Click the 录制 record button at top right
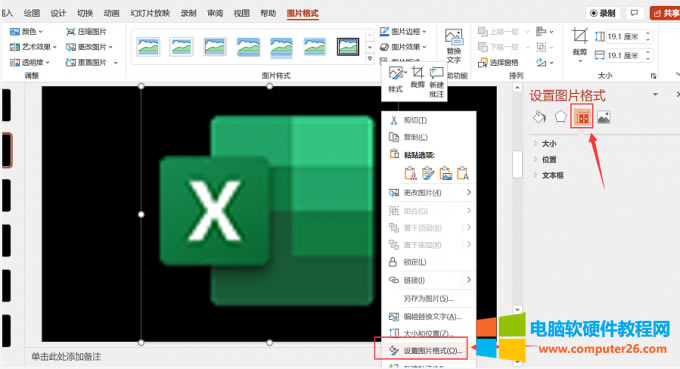Screen dimensions: 680x369 [603, 13]
